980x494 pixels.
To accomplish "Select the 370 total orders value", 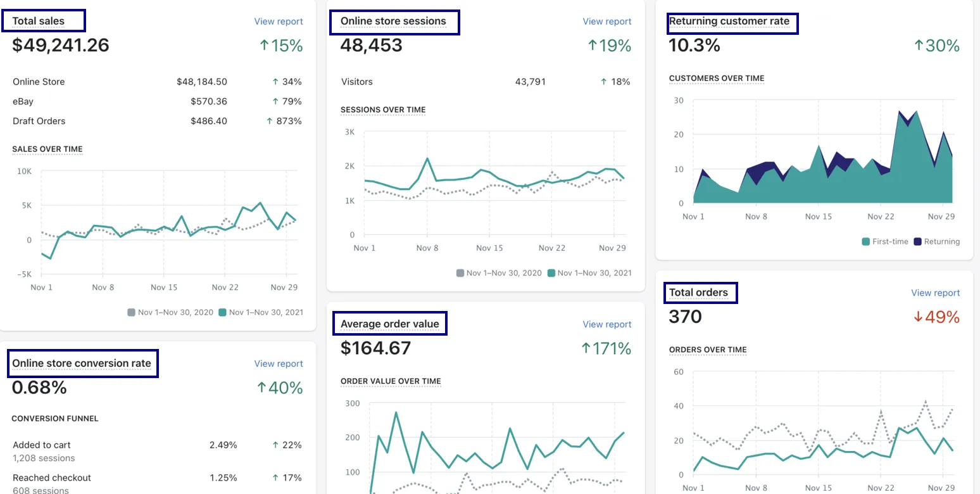I will coord(686,317).
